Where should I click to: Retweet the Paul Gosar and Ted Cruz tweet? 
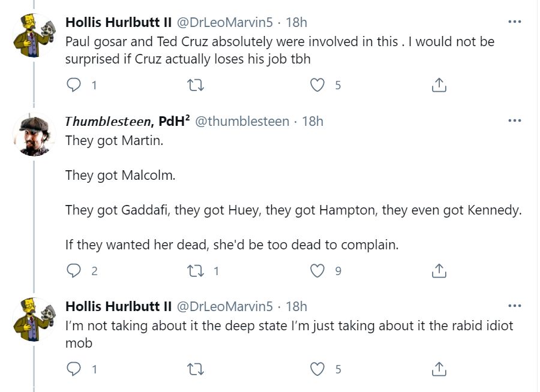pyautogui.click(x=196, y=85)
